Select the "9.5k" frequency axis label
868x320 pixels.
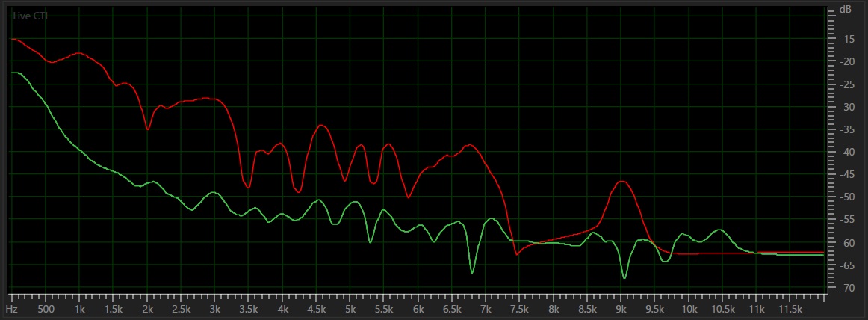[x=655, y=309]
